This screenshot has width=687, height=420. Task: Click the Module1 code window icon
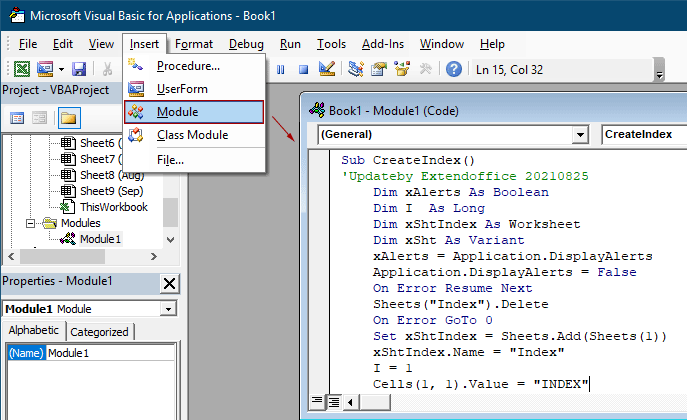pyautogui.click(x=317, y=109)
